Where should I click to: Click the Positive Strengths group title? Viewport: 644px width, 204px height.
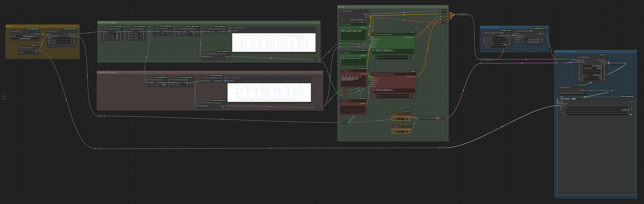(107, 23)
